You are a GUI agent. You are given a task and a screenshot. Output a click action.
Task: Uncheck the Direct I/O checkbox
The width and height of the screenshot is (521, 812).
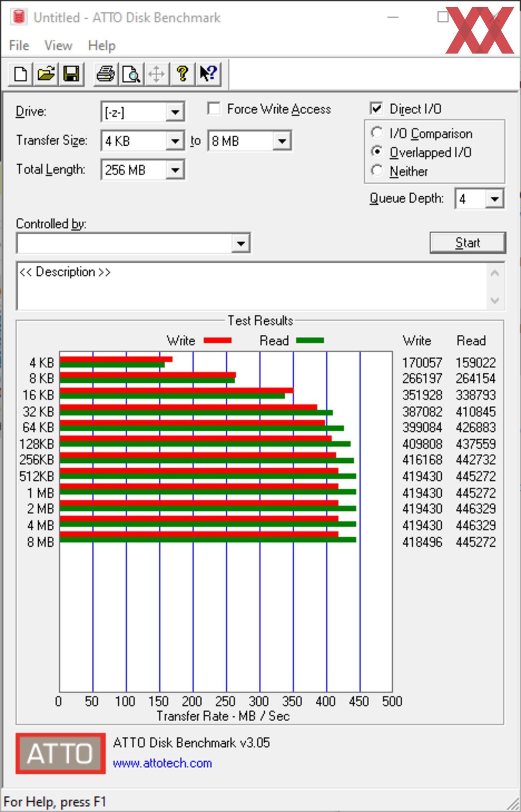coord(377,108)
